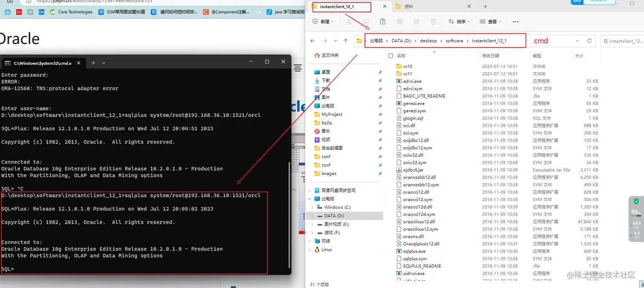
Task: Open 音乐 Music in quick access
Action: pos(325,131)
